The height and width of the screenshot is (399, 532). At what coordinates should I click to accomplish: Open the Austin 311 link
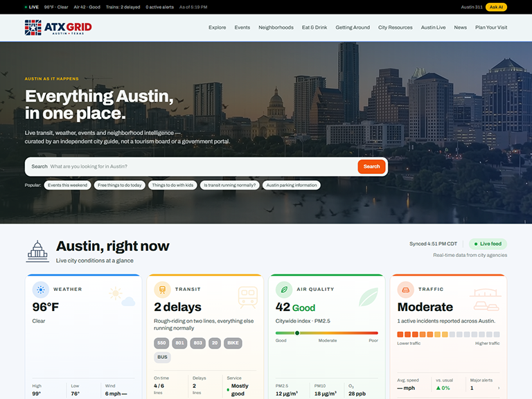coord(472,7)
